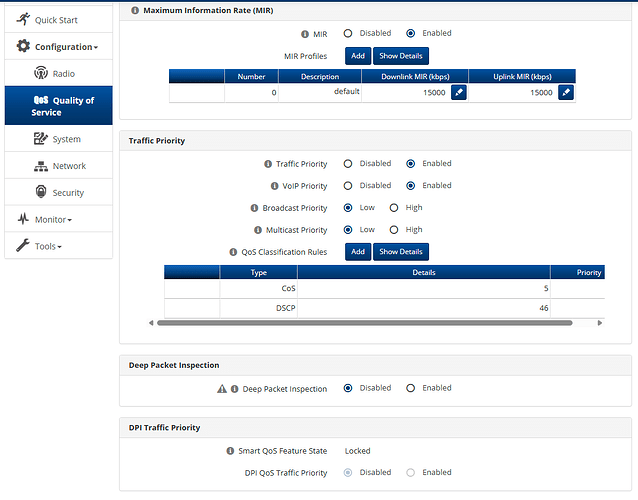The height and width of the screenshot is (500, 638).
Task: Click the horizontal scrollbar under QoS rules table
Action: point(365,323)
